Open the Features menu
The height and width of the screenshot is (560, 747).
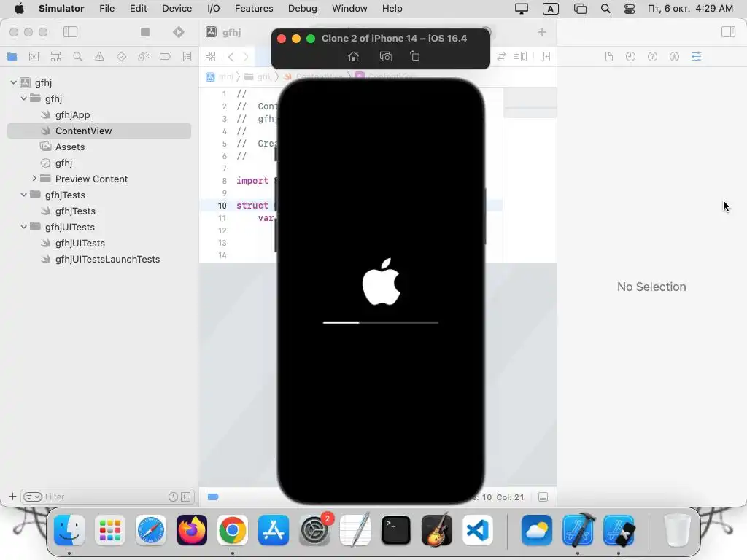pos(254,9)
